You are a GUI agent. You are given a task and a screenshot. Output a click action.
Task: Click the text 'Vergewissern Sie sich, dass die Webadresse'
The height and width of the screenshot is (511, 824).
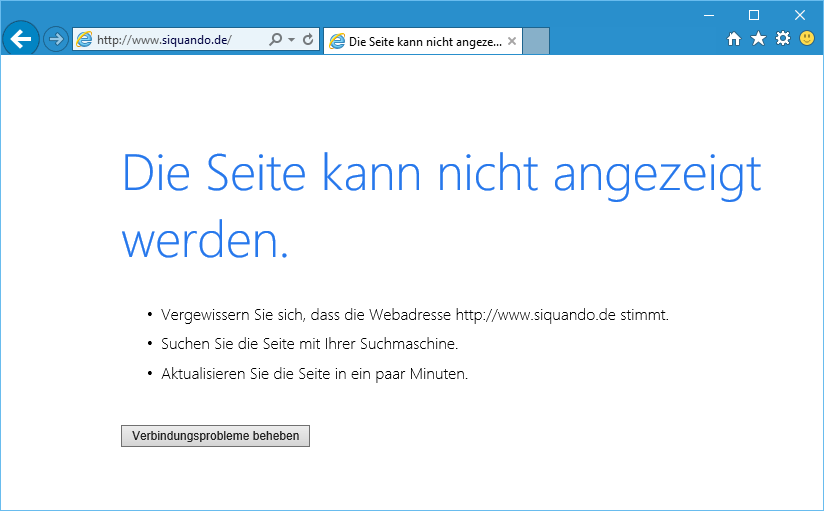coord(306,315)
